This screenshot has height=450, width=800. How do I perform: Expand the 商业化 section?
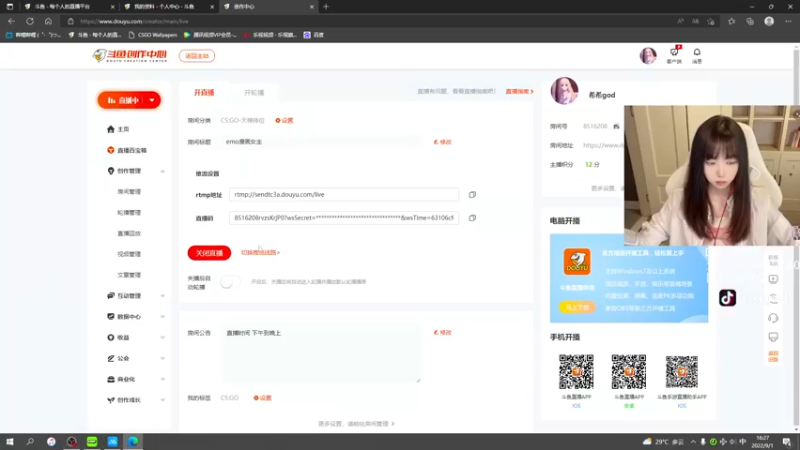(x=162, y=380)
